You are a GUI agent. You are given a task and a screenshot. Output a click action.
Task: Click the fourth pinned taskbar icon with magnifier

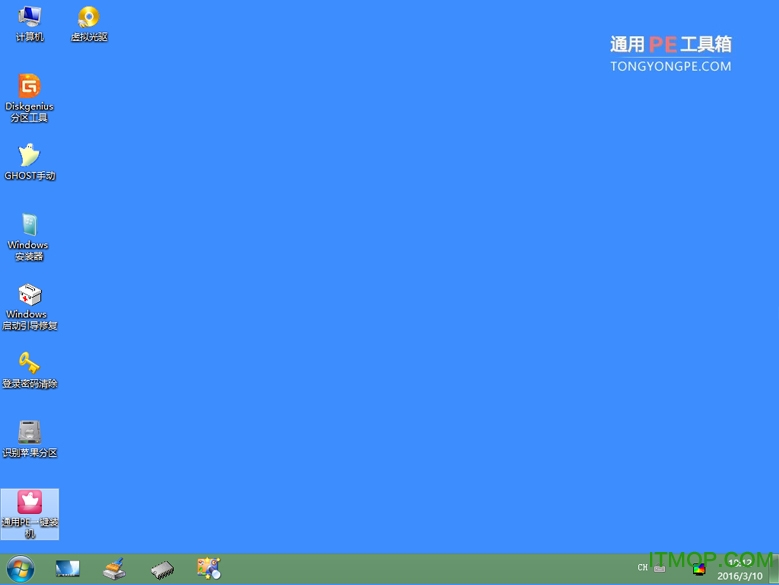[208, 569]
